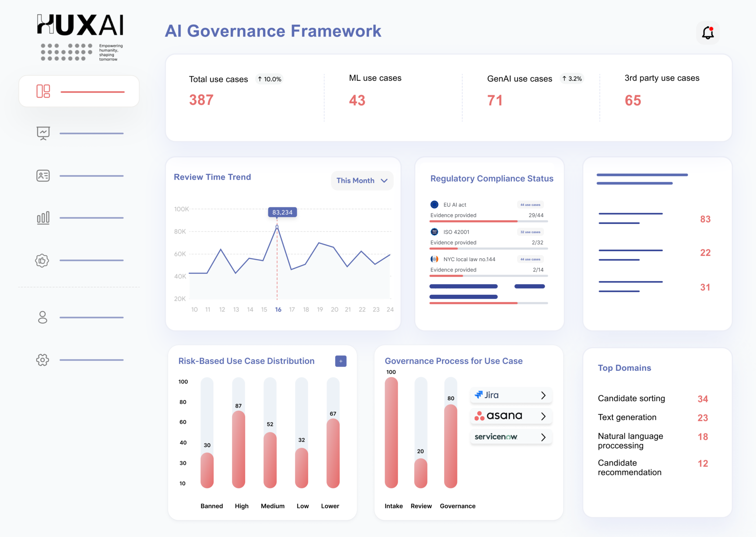The image size is (756, 537).
Task: Open the bar chart sidebar icon
Action: coord(43,218)
